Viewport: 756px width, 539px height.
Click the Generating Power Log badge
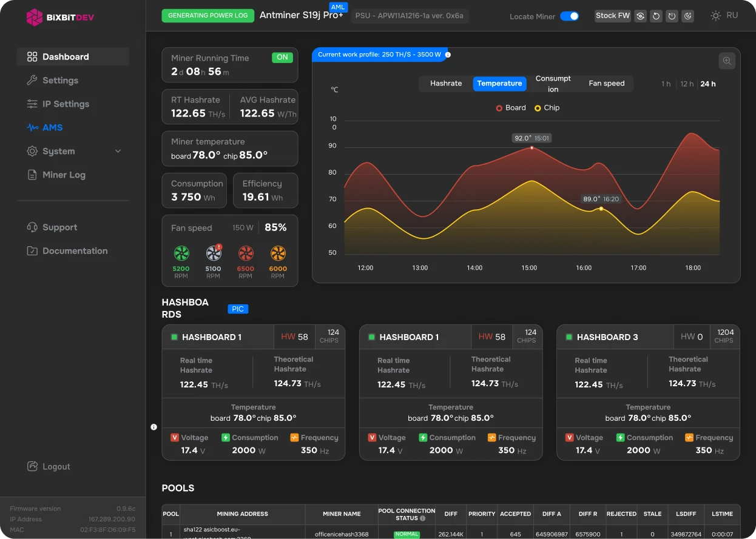click(208, 16)
